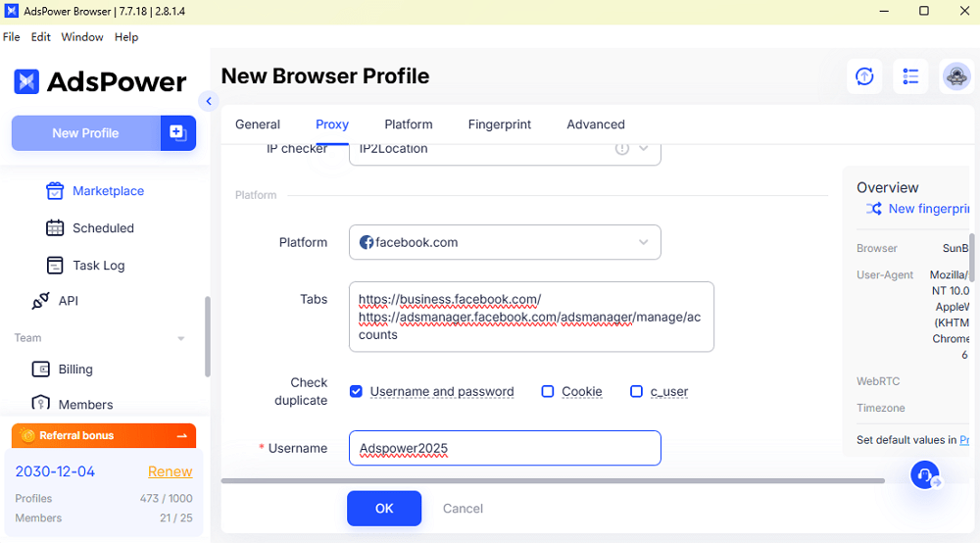Switch to the Platform tab

[408, 124]
